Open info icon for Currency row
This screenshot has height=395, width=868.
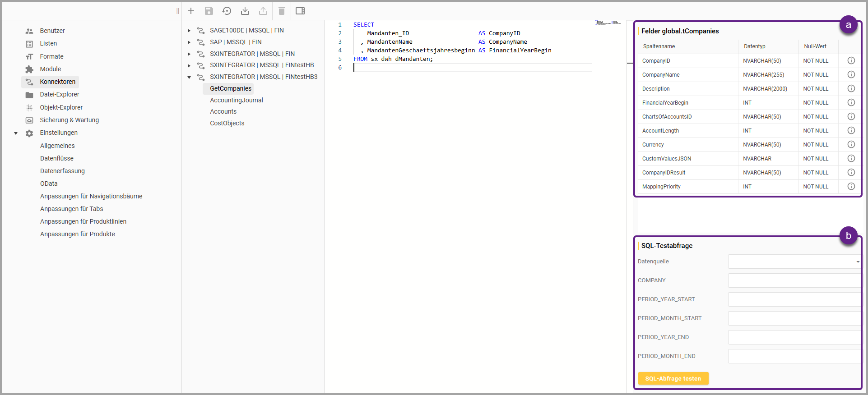click(x=851, y=144)
